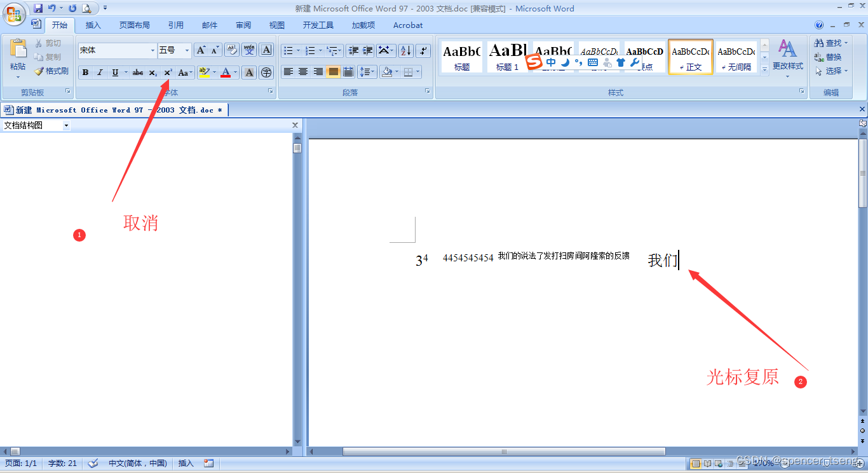Open the phonetic guide (wén) tool

(x=249, y=50)
